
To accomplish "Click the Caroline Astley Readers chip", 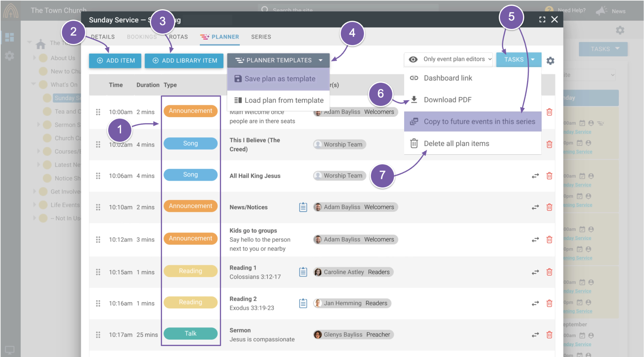I will click(x=353, y=272).
